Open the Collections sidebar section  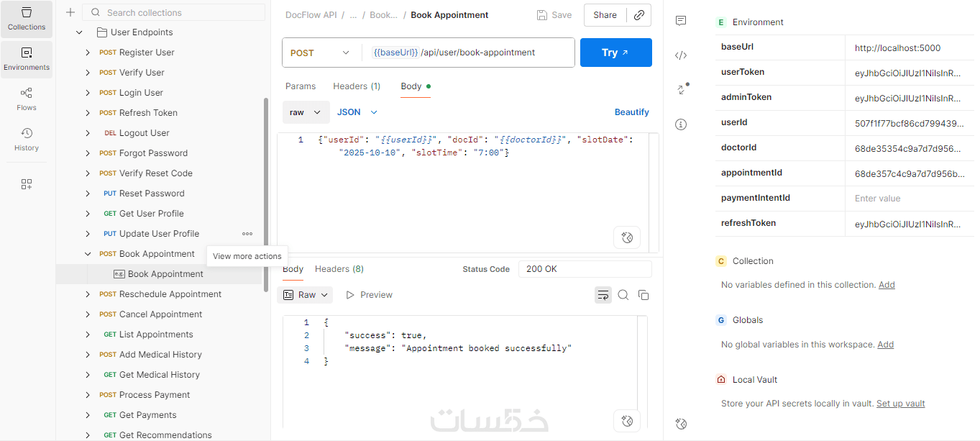click(27, 19)
